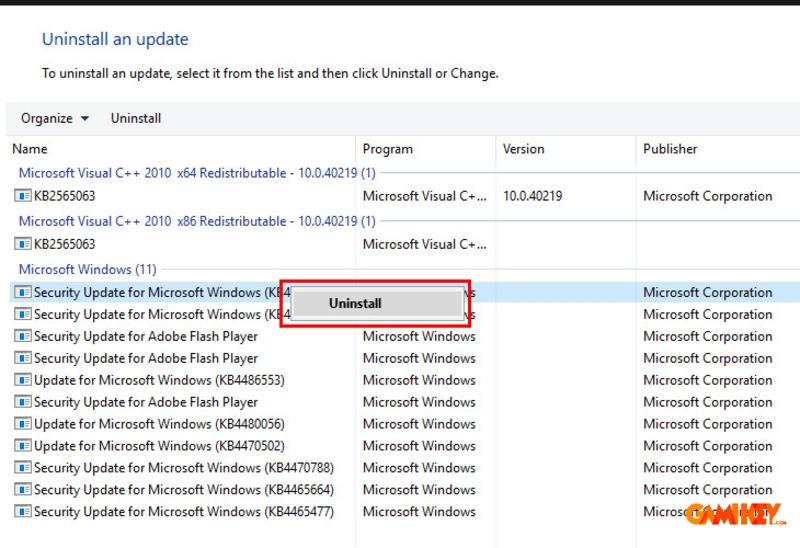Sort by the Program column header
Screen dimensions: 800x548
(388, 149)
